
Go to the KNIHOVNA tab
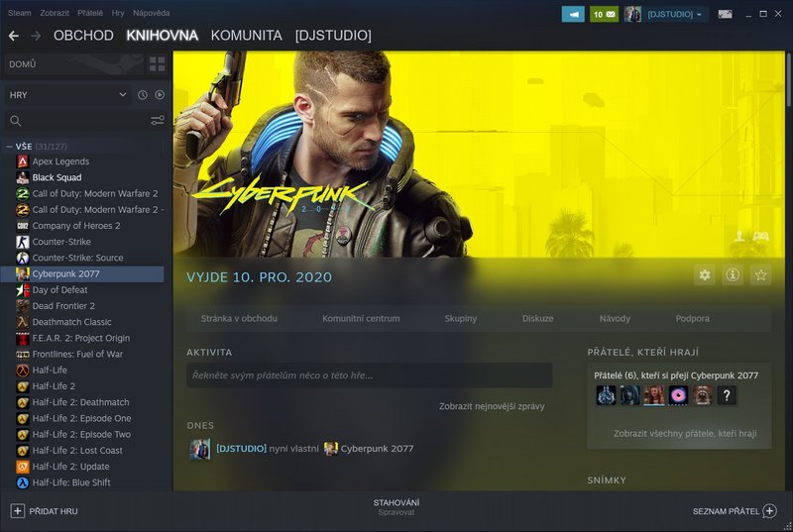pyautogui.click(x=163, y=36)
